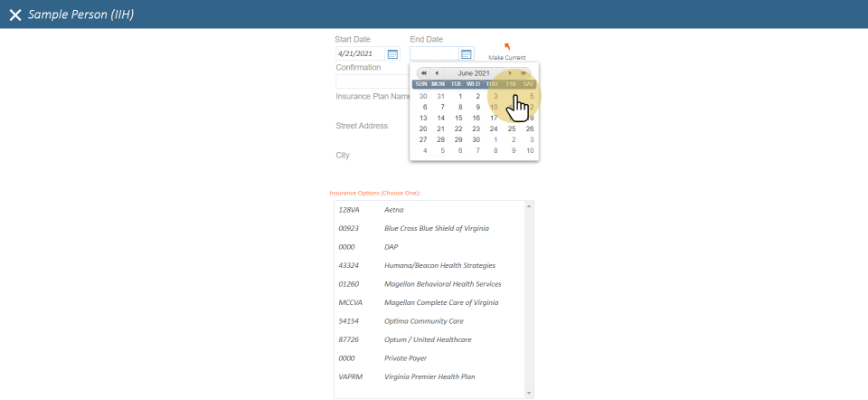Click the Make Current arrow icon
This screenshot has width=868, height=400.
pos(506,46)
